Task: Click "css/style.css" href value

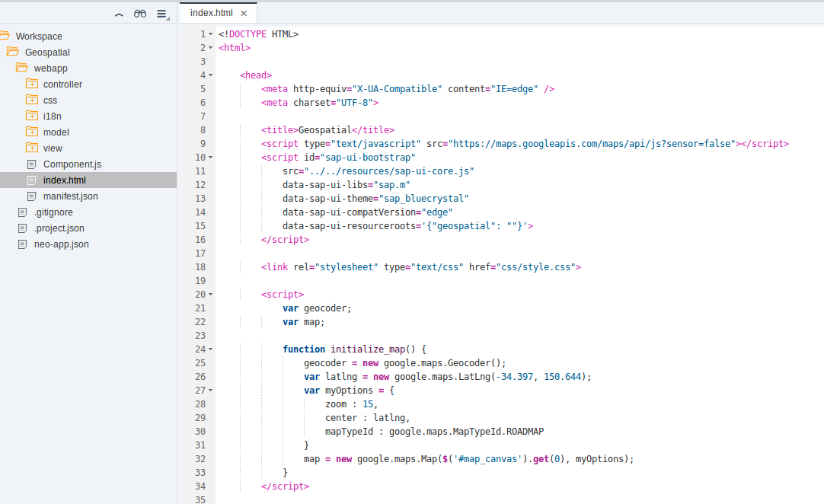Action: click(x=536, y=267)
